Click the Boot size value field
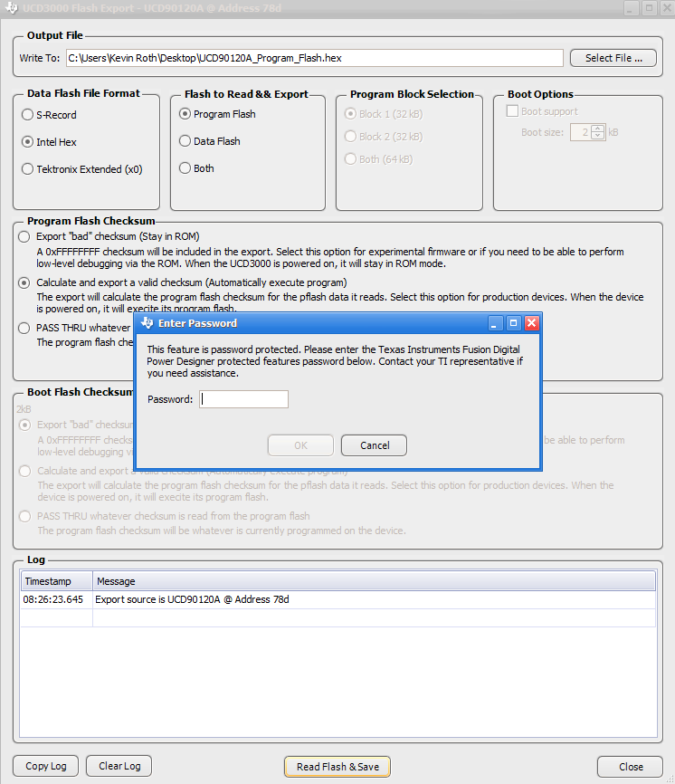This screenshot has width=675, height=784. (x=581, y=132)
